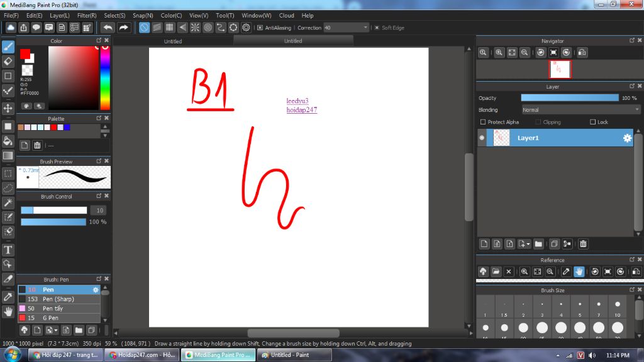The height and width of the screenshot is (362, 644).
Task: Click the volume icon in system tray
Action: [x=592, y=355]
